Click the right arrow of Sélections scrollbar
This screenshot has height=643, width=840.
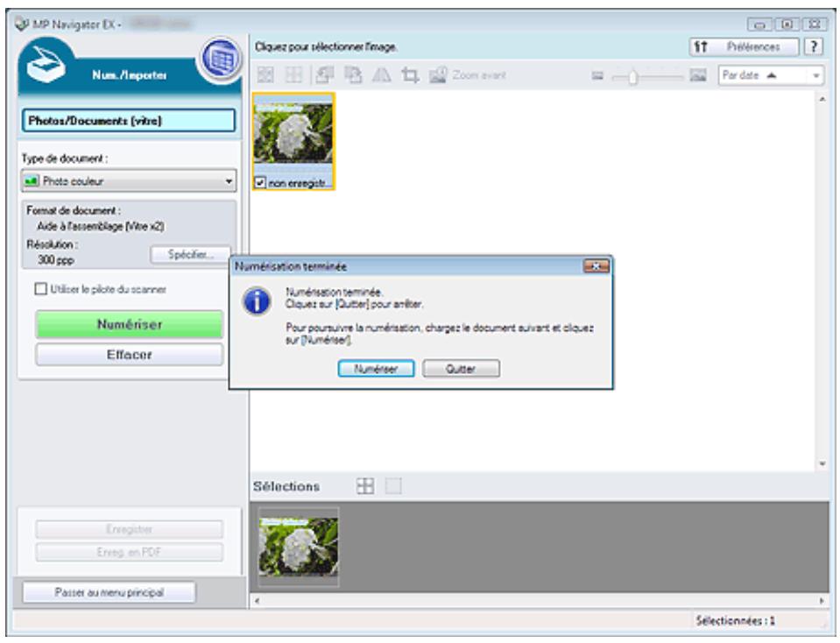tap(822, 601)
